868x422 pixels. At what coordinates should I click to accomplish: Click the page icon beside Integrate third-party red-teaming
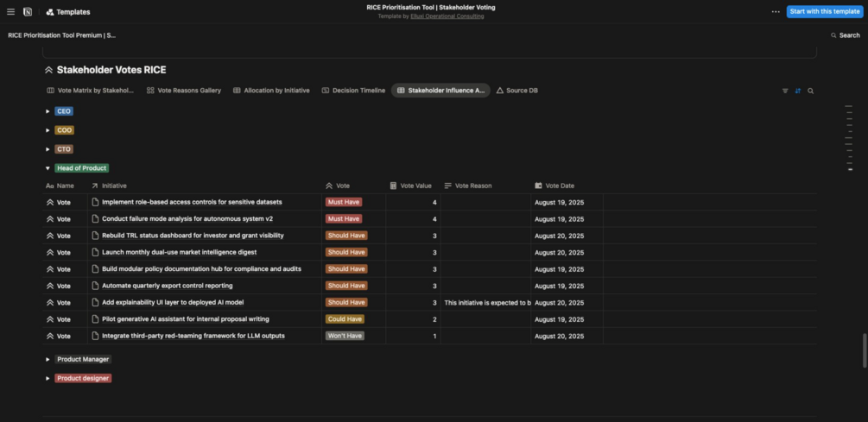[95, 336]
